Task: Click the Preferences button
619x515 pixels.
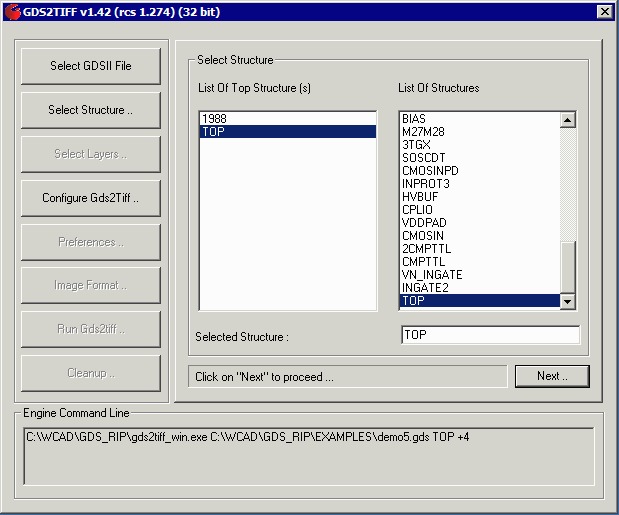Action: pos(91,242)
